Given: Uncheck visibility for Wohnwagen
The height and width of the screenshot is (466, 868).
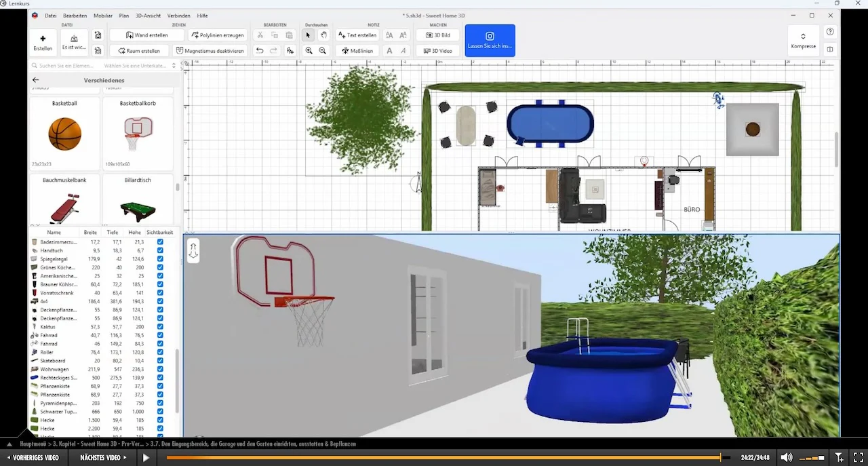Looking at the screenshot, I should point(160,369).
